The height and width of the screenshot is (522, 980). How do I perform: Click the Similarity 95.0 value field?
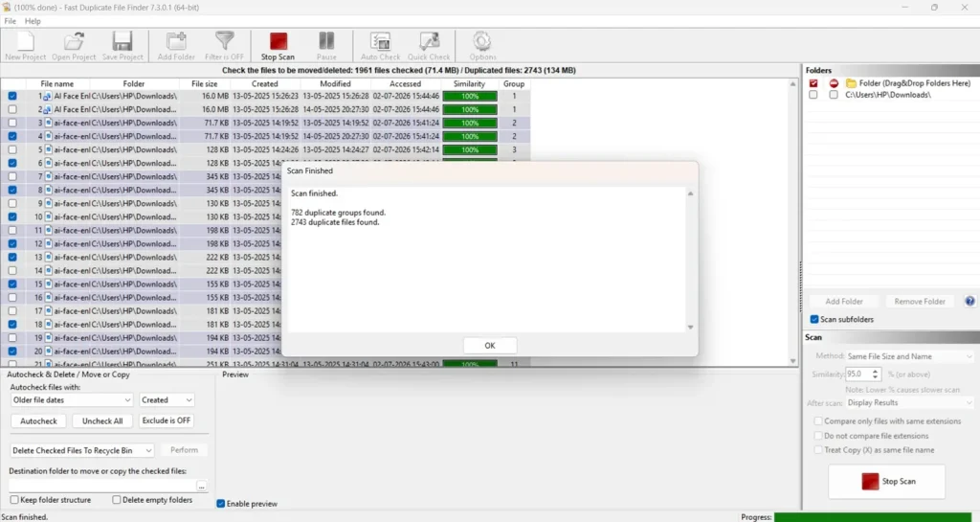click(x=857, y=374)
